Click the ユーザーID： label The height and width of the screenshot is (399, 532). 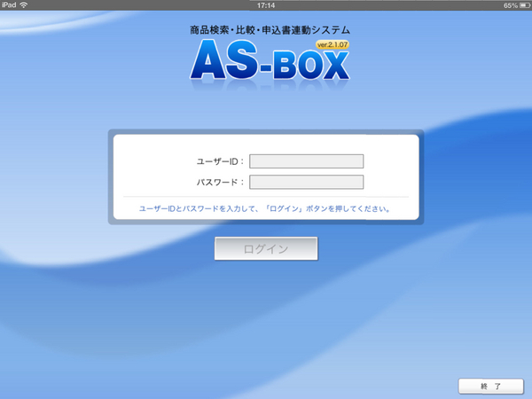click(220, 162)
